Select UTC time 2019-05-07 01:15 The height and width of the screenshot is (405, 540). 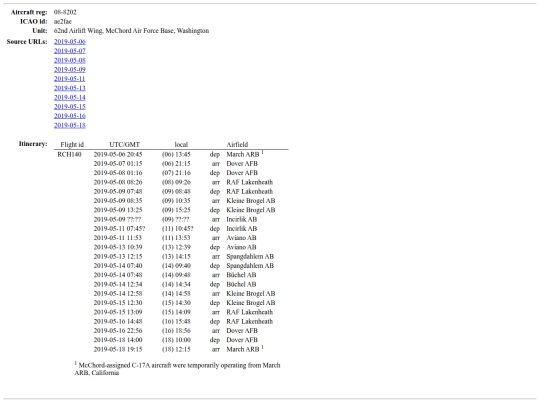(x=118, y=164)
